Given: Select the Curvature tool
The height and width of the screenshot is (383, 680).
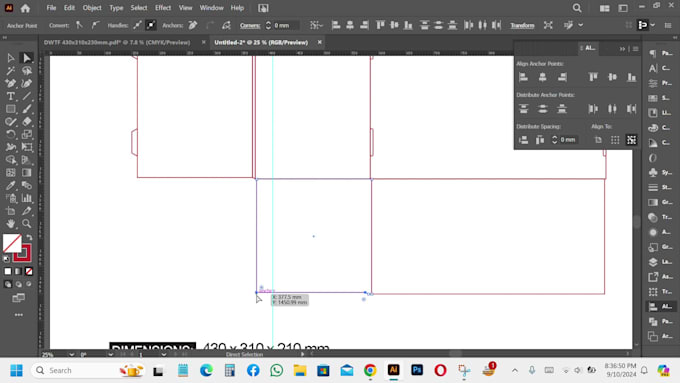Looking at the screenshot, I should tap(27, 83).
